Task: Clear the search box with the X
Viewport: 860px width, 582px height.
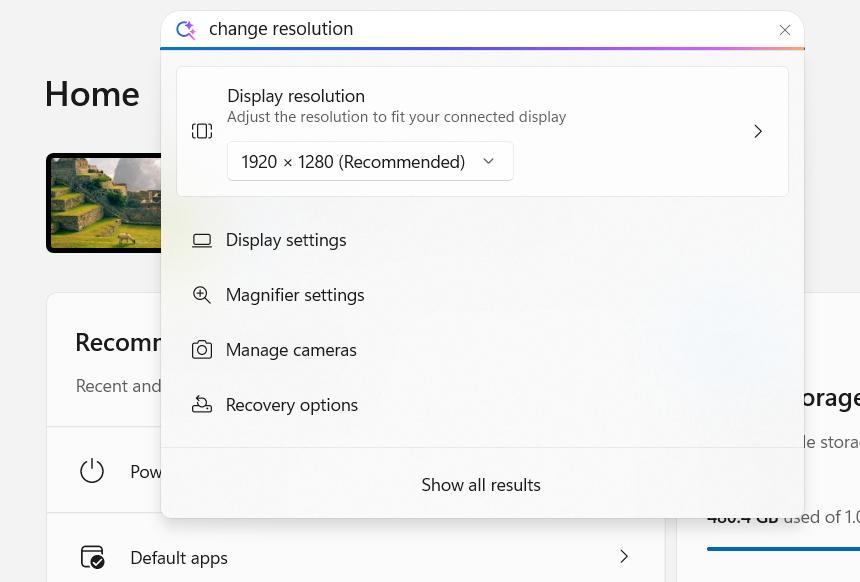Action: click(785, 30)
